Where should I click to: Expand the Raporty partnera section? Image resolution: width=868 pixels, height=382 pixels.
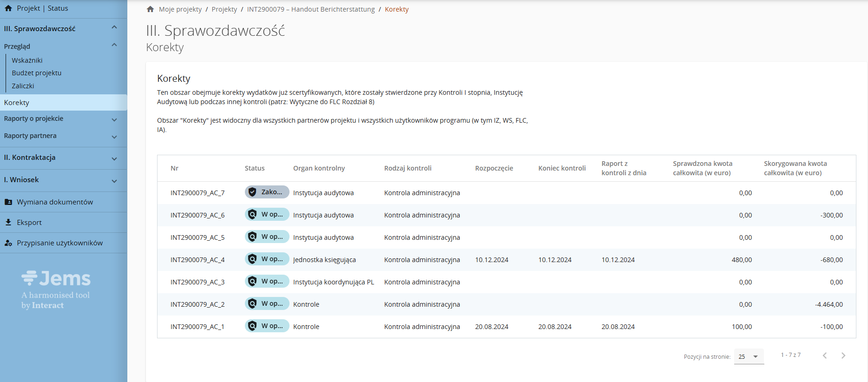(x=114, y=137)
